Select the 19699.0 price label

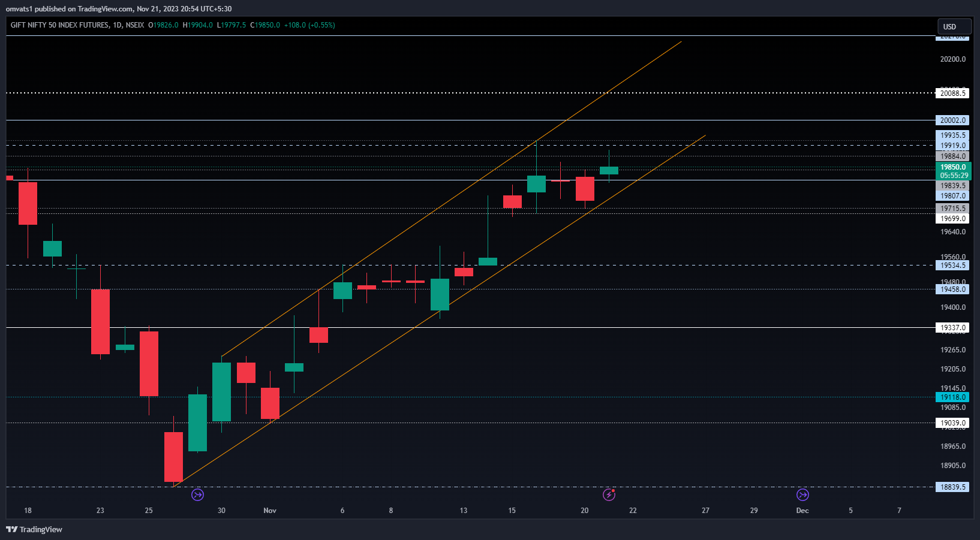click(x=952, y=219)
